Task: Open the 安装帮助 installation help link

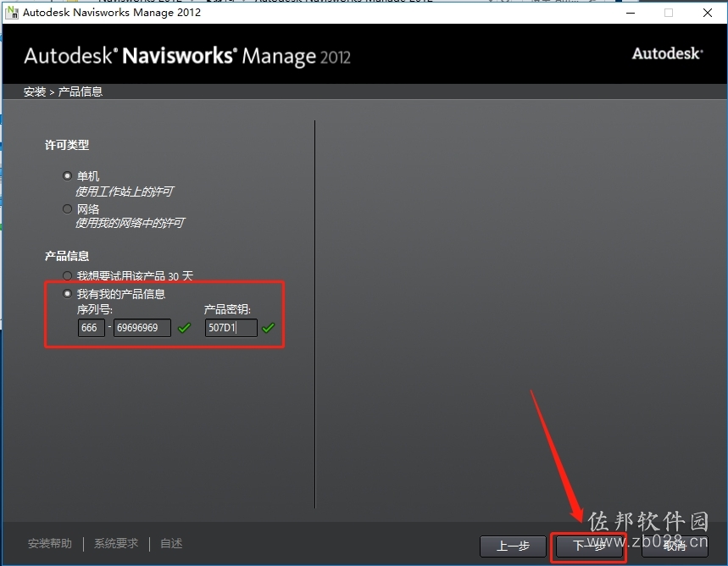Action: tap(50, 543)
